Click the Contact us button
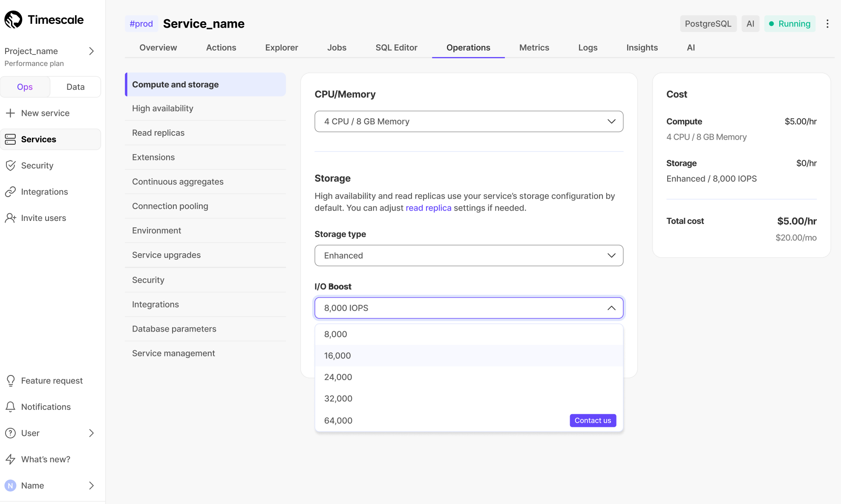 (x=593, y=421)
